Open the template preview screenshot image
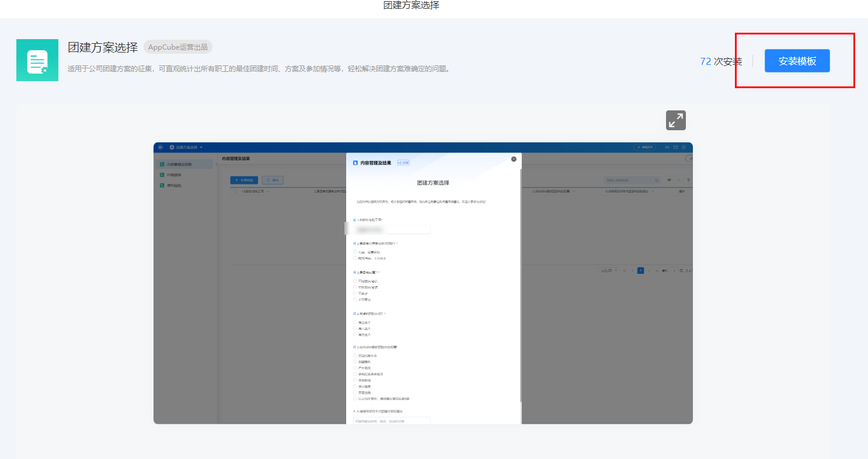868x459 pixels. click(423, 283)
